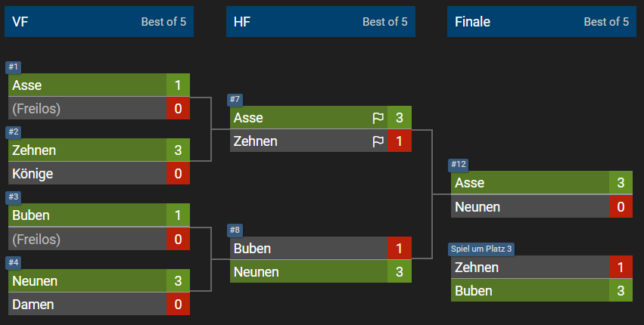
Task: Select Damen in quarterfinal match #4
Action: [88, 304]
